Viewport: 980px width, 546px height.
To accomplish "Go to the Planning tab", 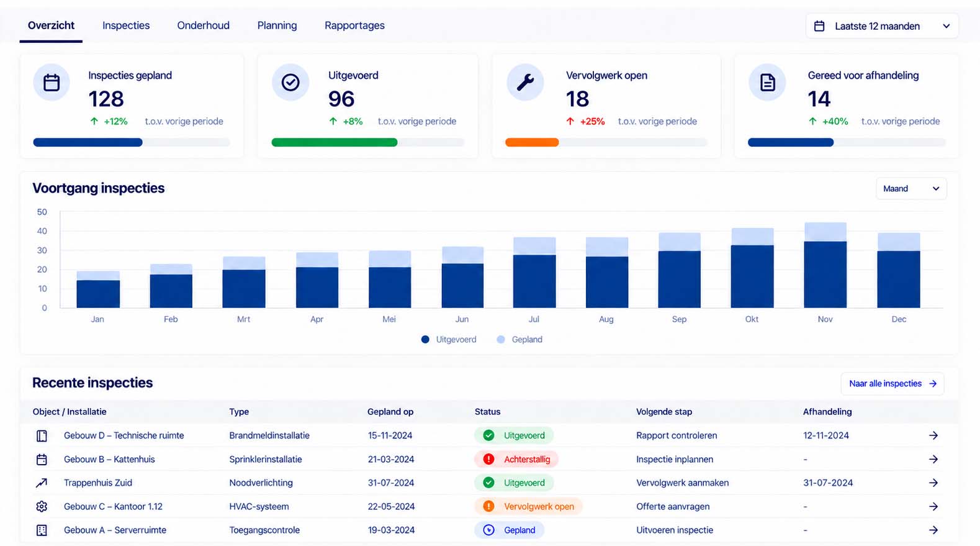I will click(277, 25).
